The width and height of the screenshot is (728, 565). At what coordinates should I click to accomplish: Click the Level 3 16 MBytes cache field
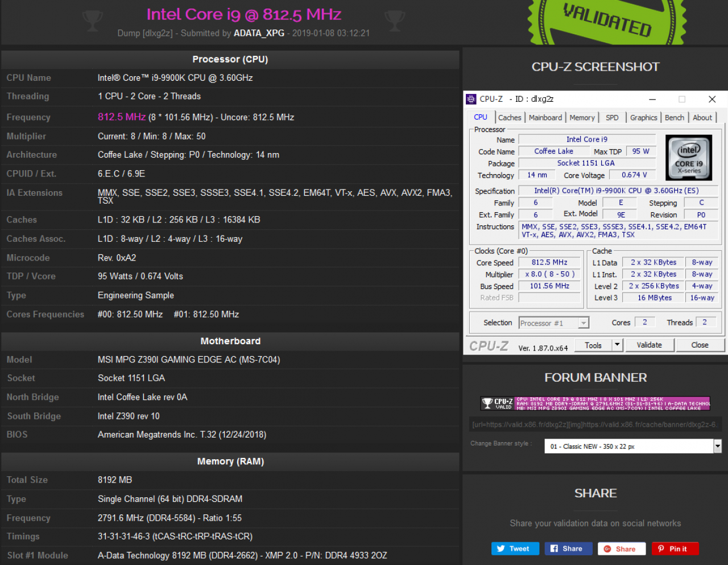pyautogui.click(x=653, y=298)
